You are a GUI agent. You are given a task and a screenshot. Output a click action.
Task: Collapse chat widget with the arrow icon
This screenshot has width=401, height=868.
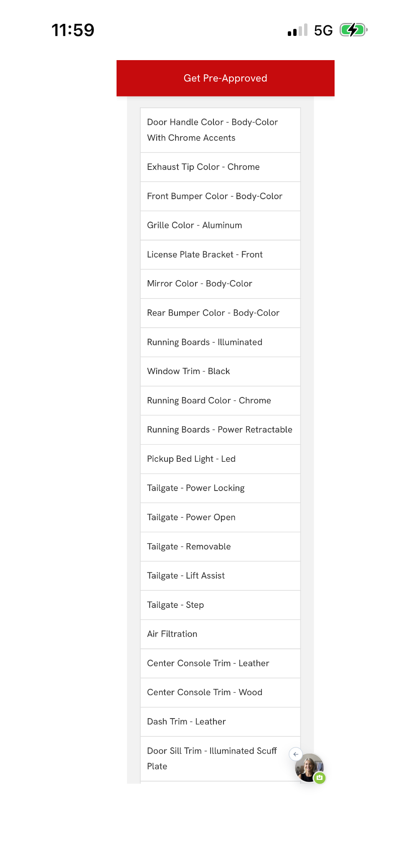pyautogui.click(x=296, y=754)
